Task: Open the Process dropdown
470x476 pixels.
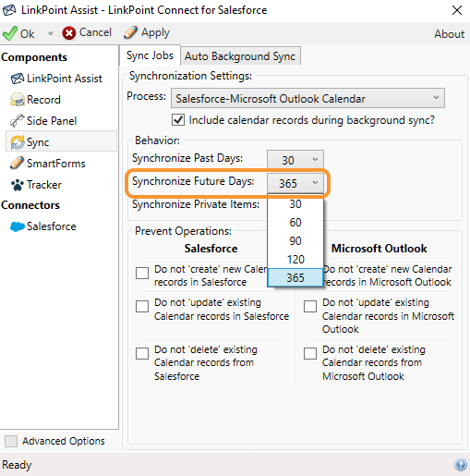Action: pos(307,98)
